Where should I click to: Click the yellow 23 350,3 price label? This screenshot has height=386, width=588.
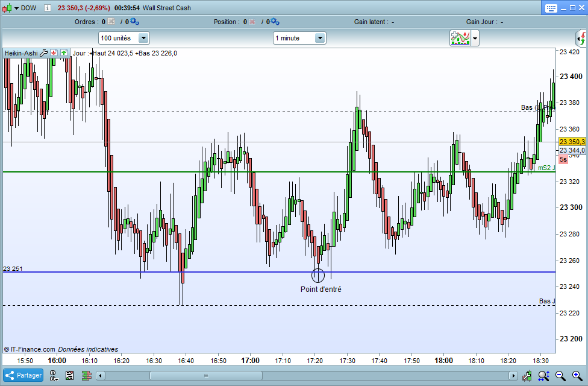click(572, 142)
